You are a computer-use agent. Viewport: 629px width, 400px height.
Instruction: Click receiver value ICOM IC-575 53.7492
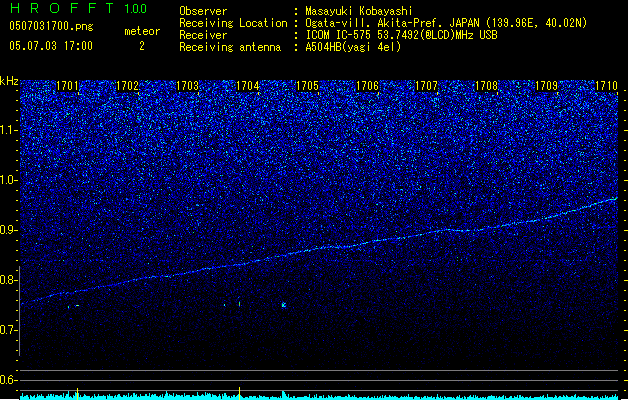point(401,35)
